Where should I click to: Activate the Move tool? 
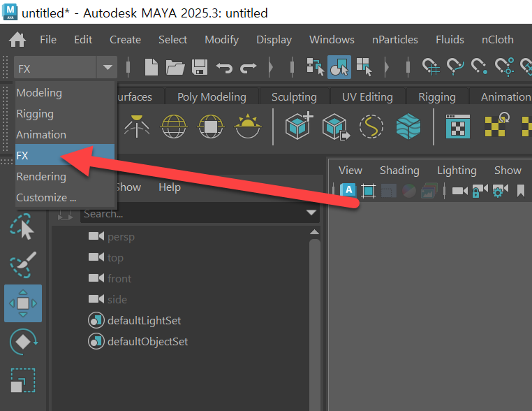[23, 303]
